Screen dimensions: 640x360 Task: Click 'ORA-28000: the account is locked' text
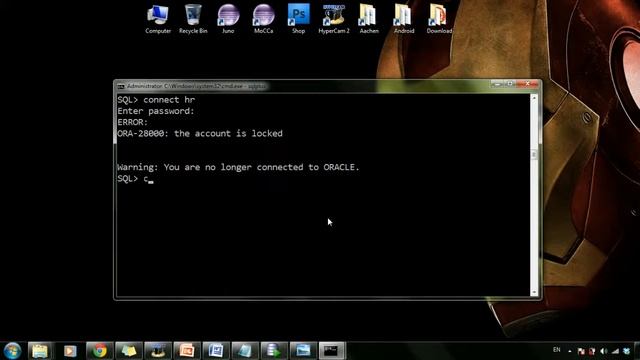200,133
